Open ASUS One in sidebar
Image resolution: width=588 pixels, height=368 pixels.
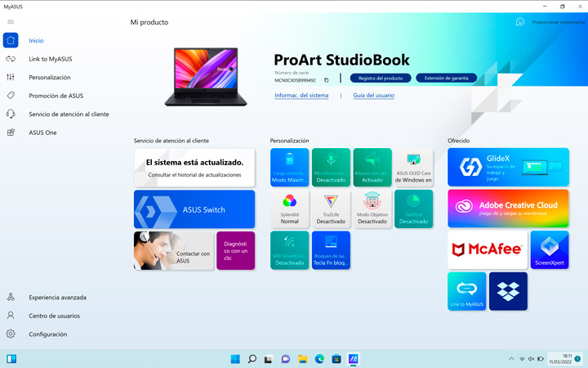pos(42,132)
